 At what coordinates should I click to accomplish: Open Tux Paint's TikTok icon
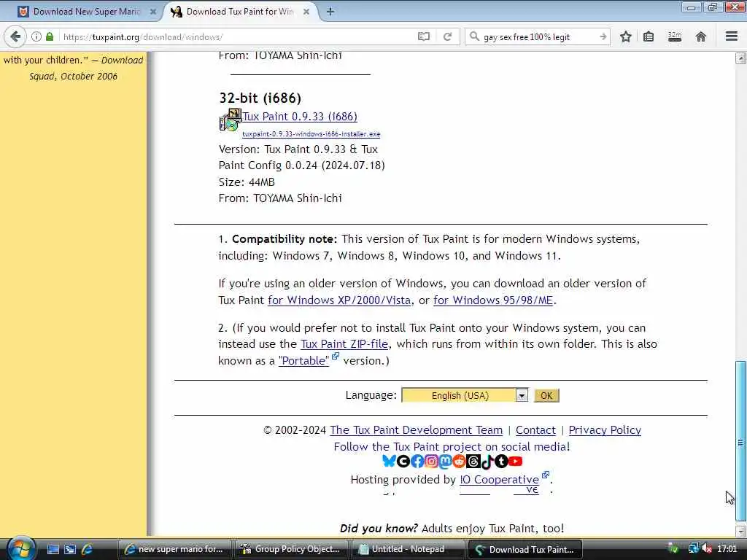tap(487, 461)
